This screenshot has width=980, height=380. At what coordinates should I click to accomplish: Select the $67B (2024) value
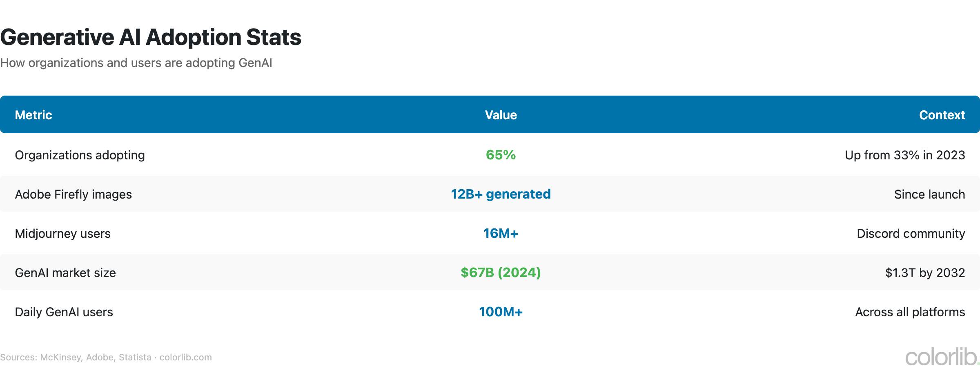point(501,273)
